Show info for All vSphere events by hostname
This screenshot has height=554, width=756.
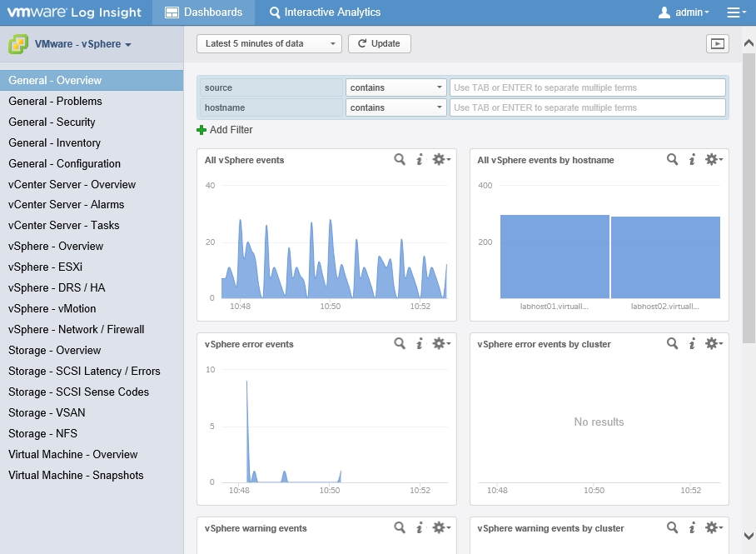pyautogui.click(x=693, y=159)
